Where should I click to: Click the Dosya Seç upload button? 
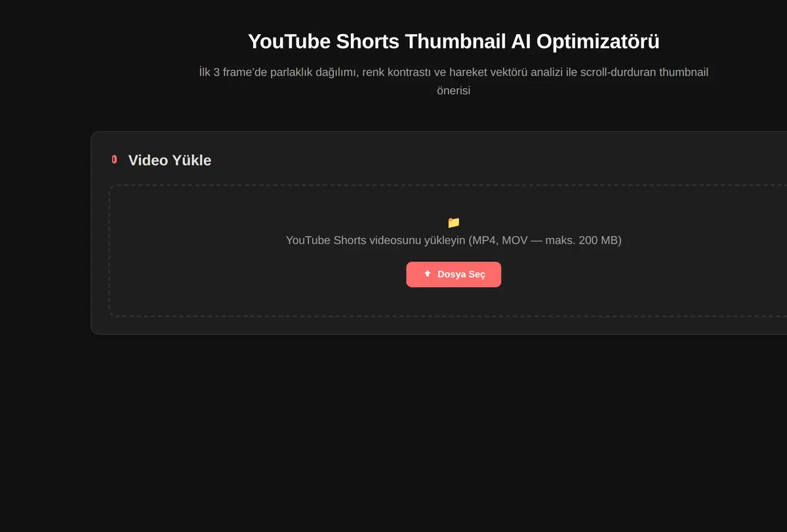point(453,274)
